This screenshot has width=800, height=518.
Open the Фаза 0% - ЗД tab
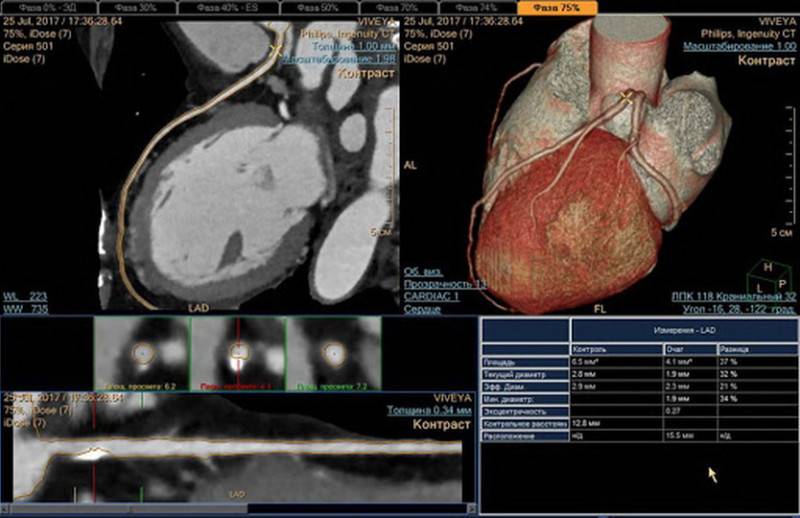tap(40, 7)
